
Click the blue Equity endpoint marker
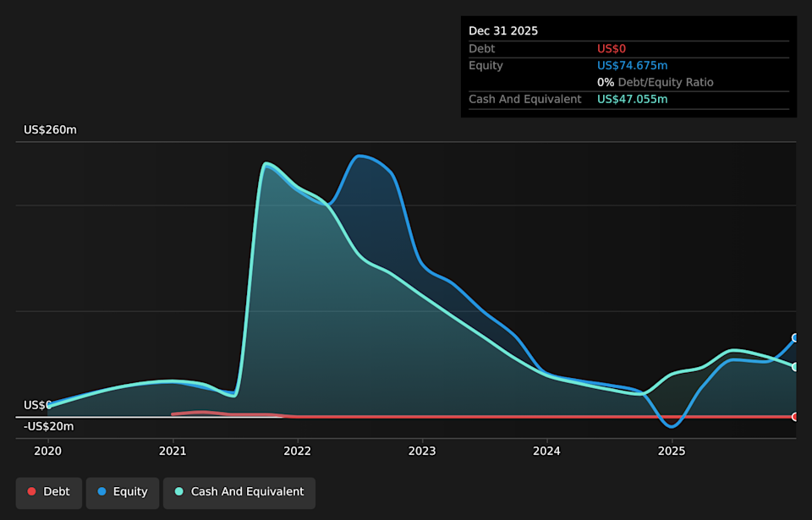(x=795, y=337)
